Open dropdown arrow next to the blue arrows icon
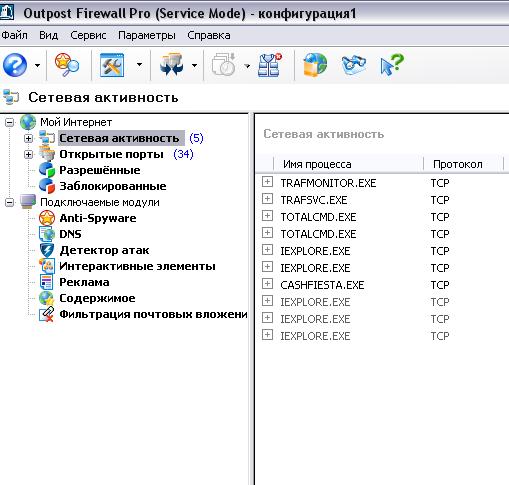509x485 pixels. tap(194, 65)
